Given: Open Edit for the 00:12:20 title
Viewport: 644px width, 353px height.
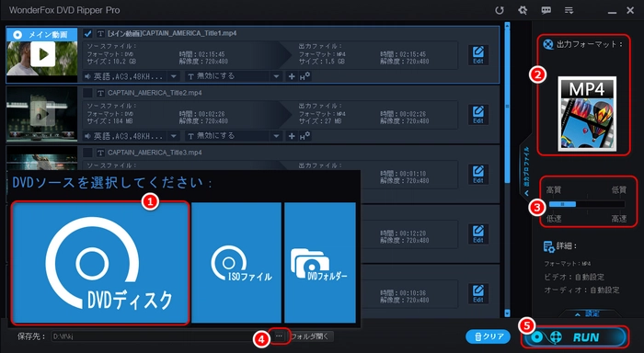Looking at the screenshot, I should [478, 234].
